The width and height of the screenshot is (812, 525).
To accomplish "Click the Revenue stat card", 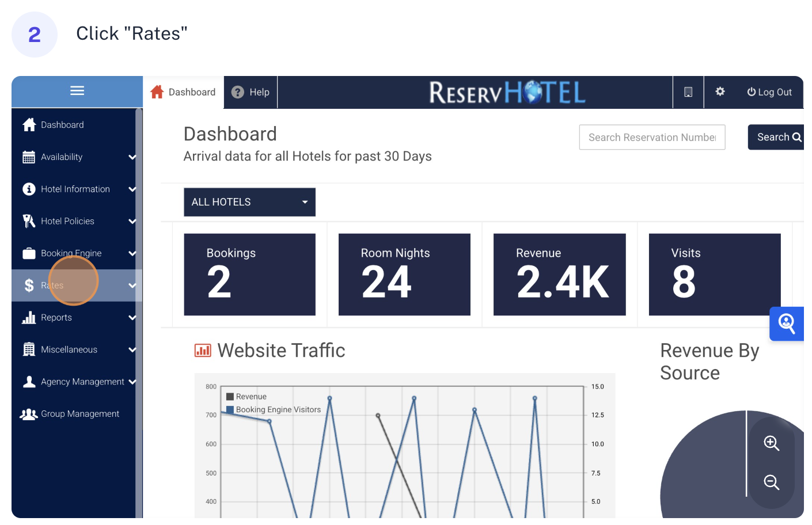I will (x=560, y=275).
